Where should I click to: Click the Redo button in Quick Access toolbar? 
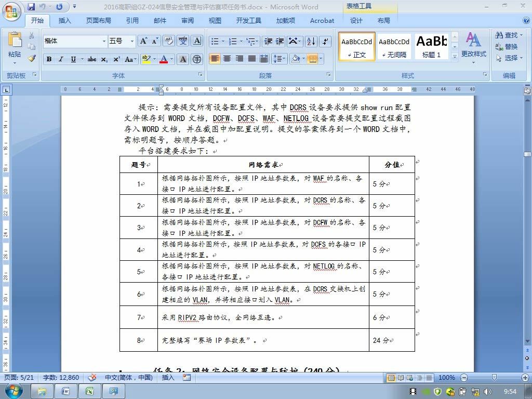[59, 6]
